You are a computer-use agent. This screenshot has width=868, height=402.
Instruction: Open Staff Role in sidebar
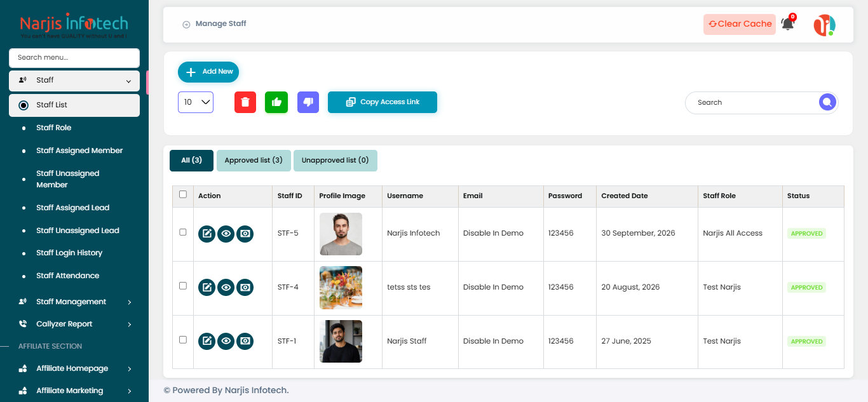tap(54, 128)
